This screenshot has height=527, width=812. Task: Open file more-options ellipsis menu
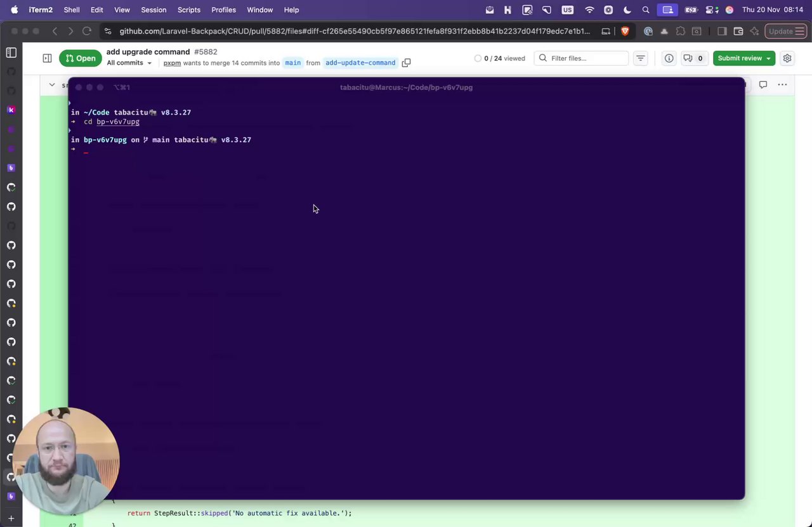[782, 84]
